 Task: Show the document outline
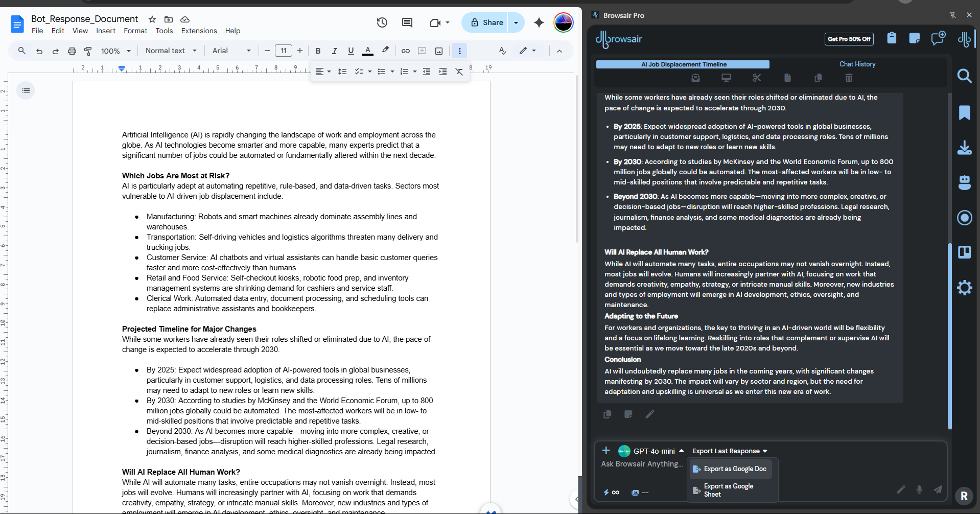26,90
